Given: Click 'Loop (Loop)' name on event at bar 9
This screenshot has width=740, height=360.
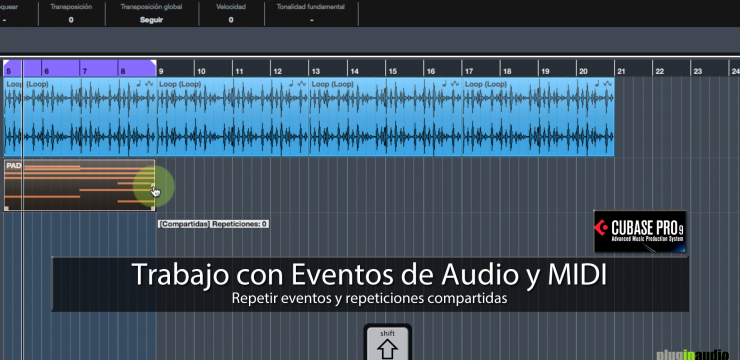Looking at the screenshot, I should click(x=180, y=84).
